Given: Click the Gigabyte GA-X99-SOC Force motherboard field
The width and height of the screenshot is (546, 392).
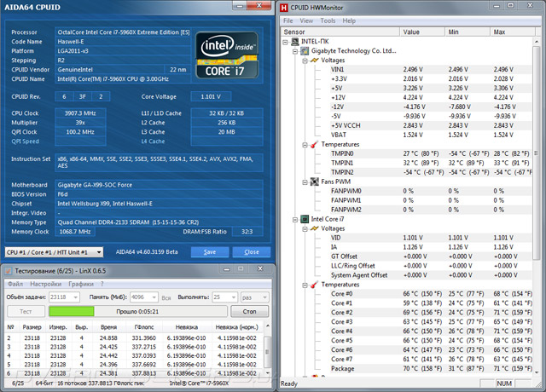Looking at the screenshot, I should [x=159, y=185].
